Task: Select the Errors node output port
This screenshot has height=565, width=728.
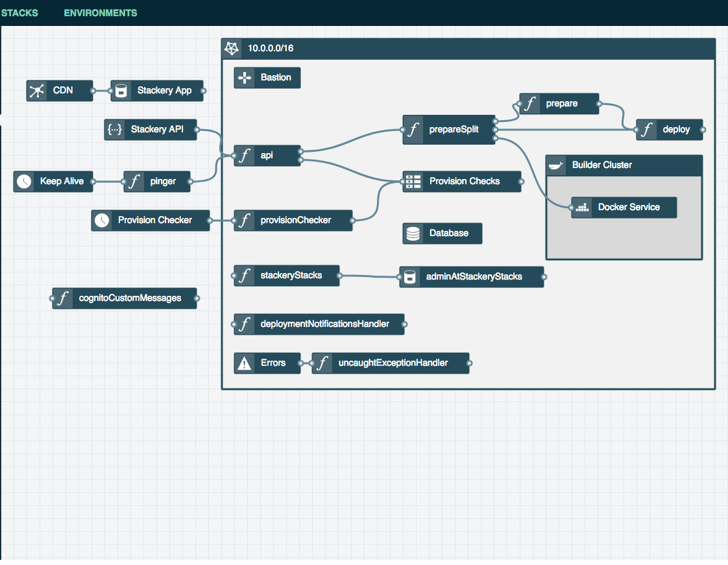Action: 301,363
